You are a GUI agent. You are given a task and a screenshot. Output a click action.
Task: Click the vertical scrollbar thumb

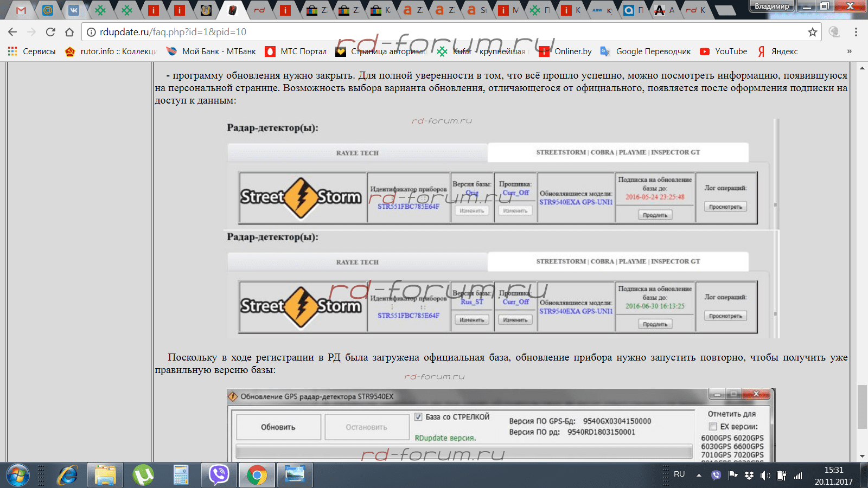click(862, 407)
